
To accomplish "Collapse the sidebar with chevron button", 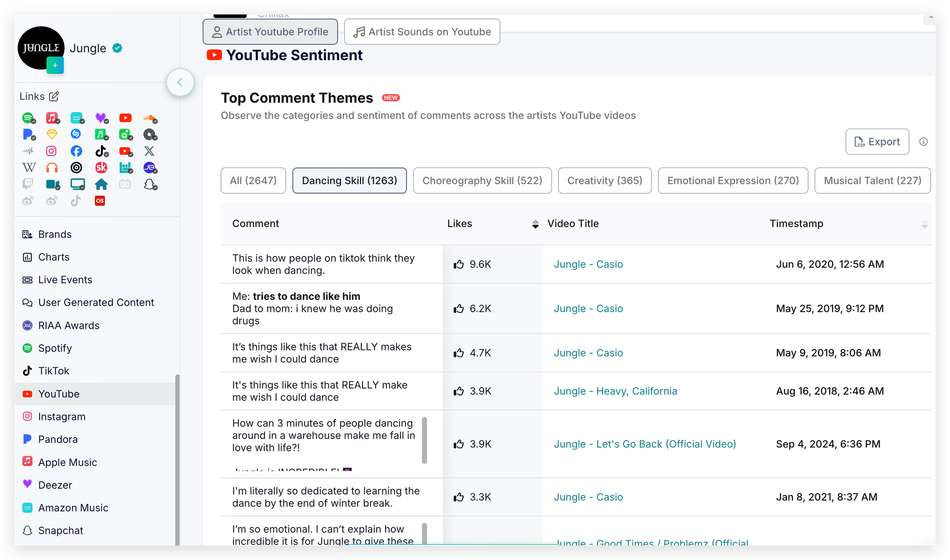I will (x=180, y=83).
